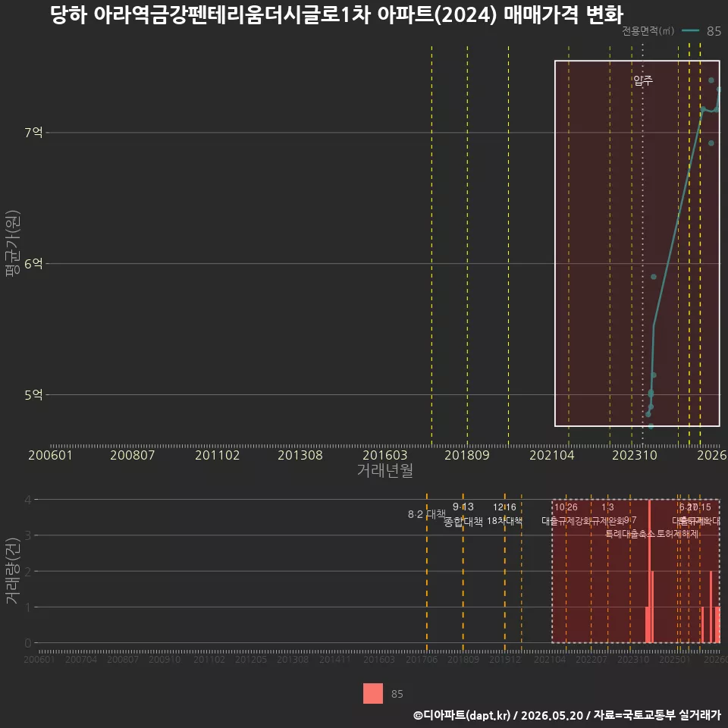
Task: Click the volume y-axis label 4
Action: point(28,500)
